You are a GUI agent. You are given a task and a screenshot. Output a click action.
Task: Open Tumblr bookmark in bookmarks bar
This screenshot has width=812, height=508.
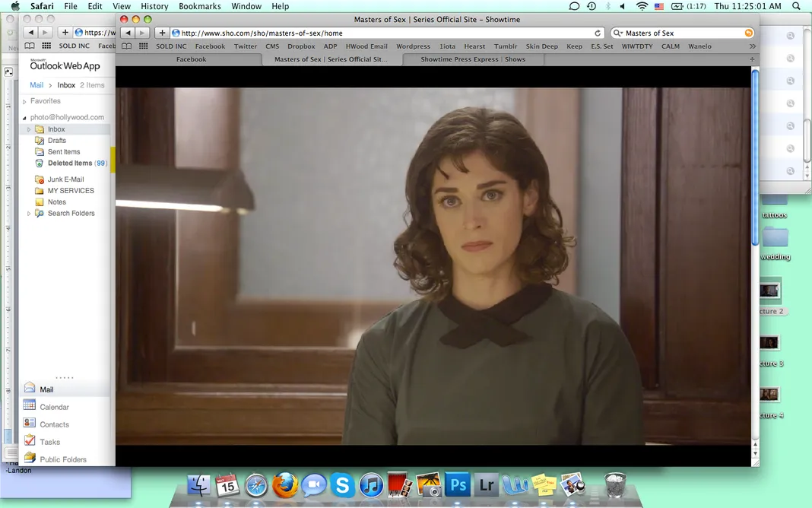506,46
